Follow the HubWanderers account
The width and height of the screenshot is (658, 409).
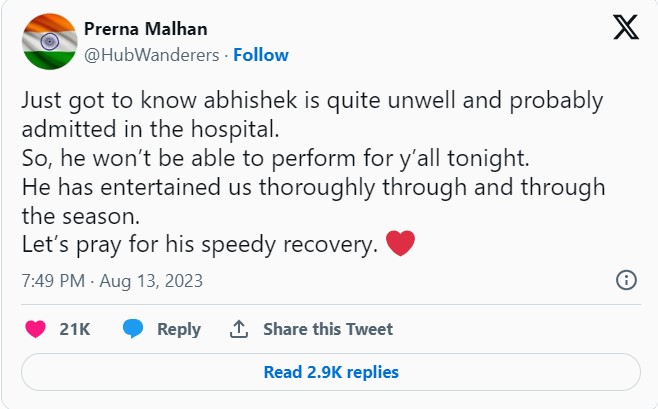[x=261, y=55]
